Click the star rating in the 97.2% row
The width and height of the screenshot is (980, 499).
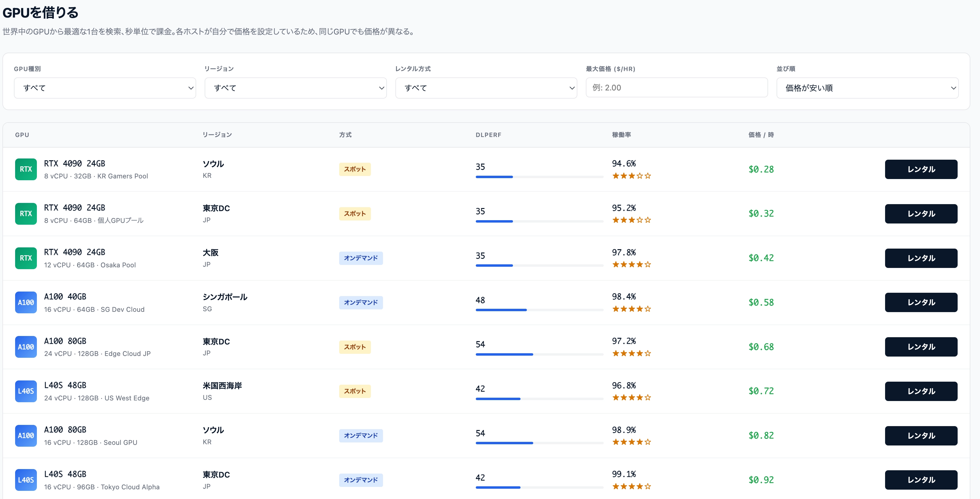tap(631, 353)
